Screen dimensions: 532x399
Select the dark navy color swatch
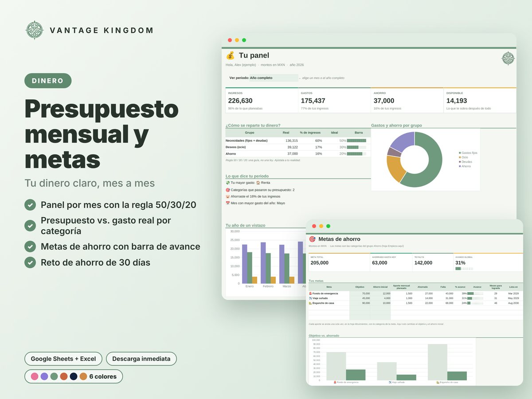pyautogui.click(x=74, y=376)
